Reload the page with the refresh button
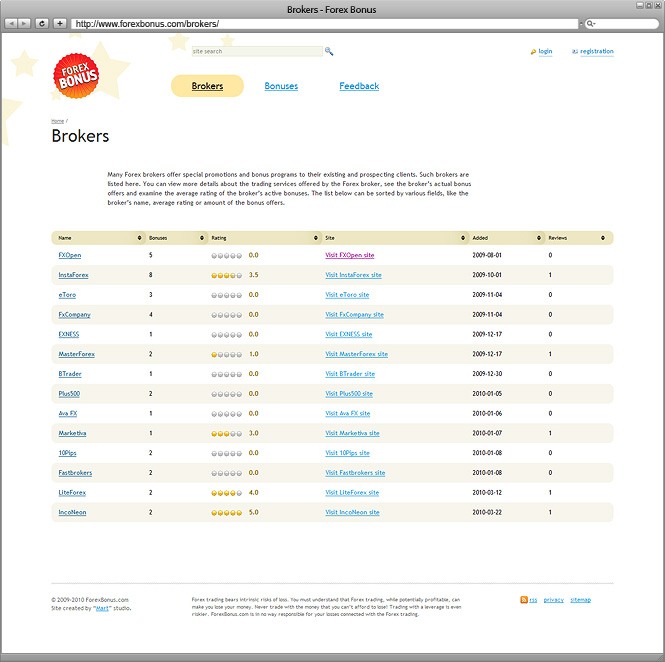The width and height of the screenshot is (665, 662). coord(42,23)
